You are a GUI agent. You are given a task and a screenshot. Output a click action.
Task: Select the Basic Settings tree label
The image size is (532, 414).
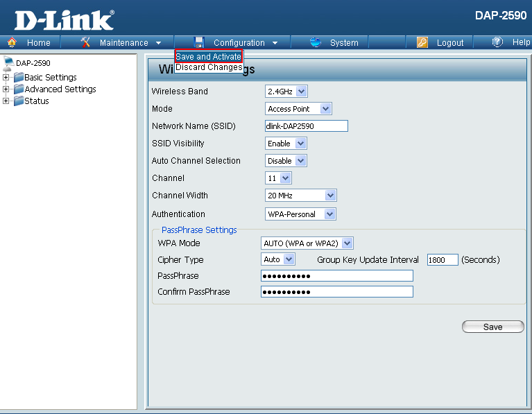[51, 78]
